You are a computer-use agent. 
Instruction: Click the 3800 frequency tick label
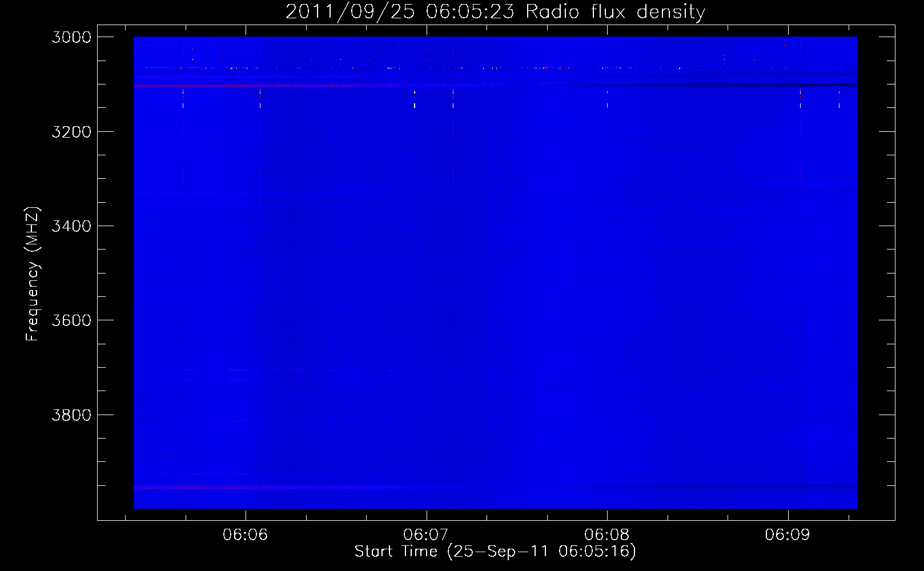coord(71,415)
